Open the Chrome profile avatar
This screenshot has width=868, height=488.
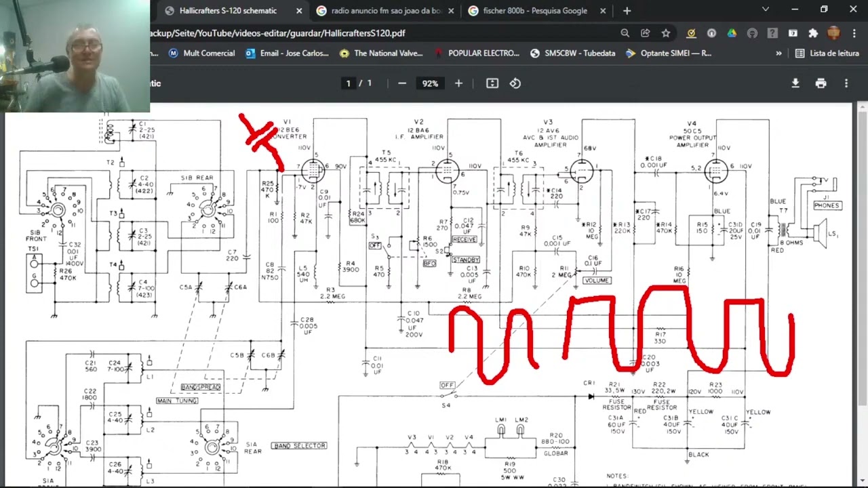click(833, 33)
